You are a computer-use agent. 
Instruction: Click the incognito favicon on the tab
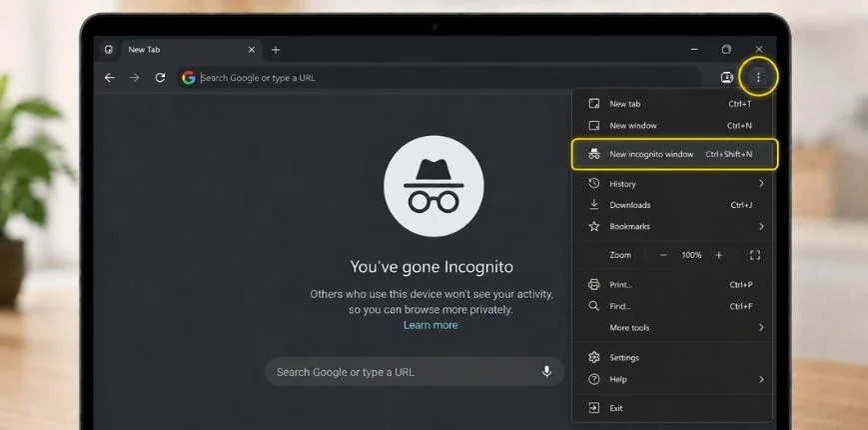click(109, 50)
